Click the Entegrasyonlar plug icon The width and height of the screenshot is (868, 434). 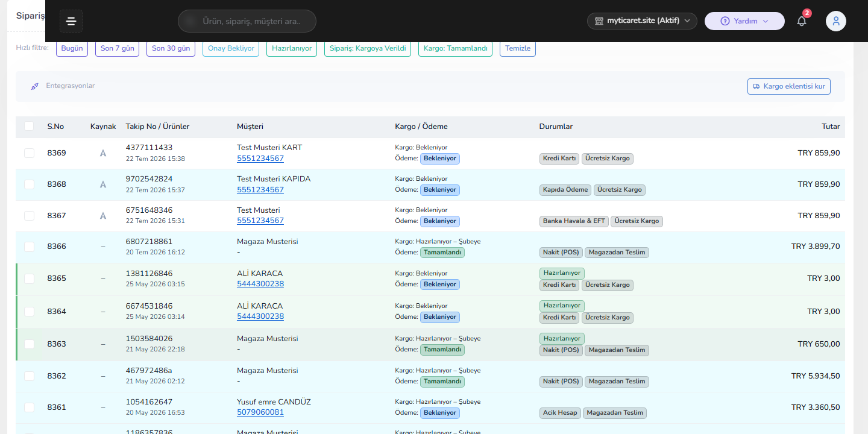35,86
